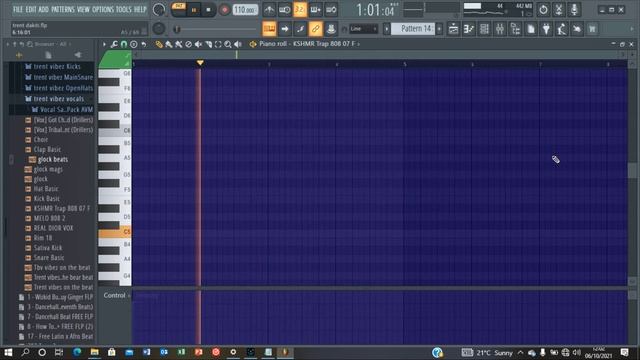Open the PATTERNS menu
640x360 pixels.
62,9
